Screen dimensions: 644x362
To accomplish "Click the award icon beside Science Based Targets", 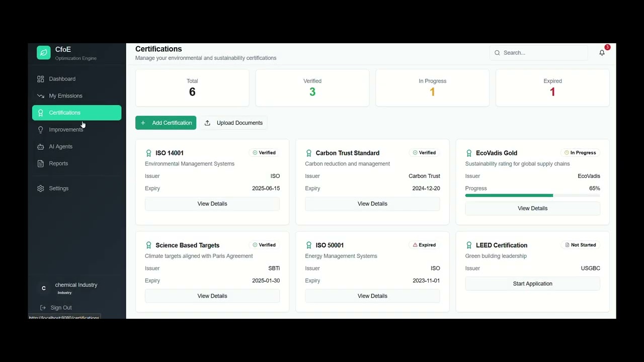I will pyautogui.click(x=148, y=245).
